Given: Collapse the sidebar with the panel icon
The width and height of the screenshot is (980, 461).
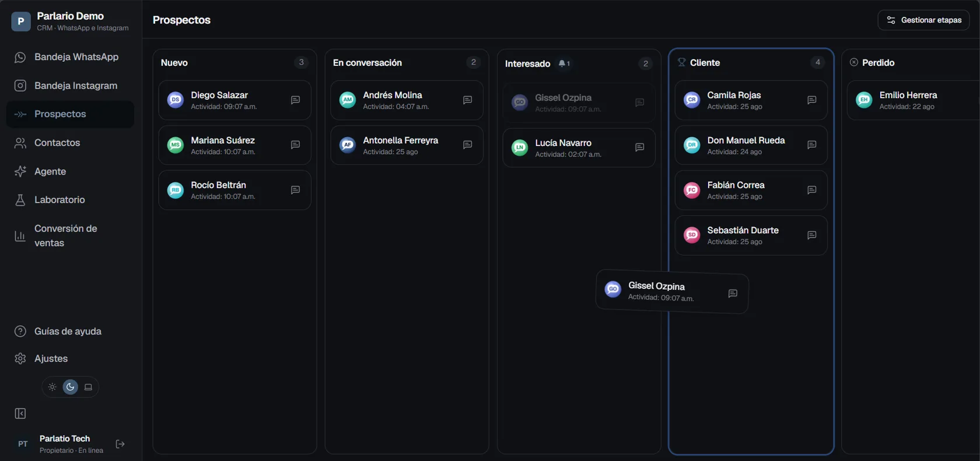Looking at the screenshot, I should click(x=20, y=414).
